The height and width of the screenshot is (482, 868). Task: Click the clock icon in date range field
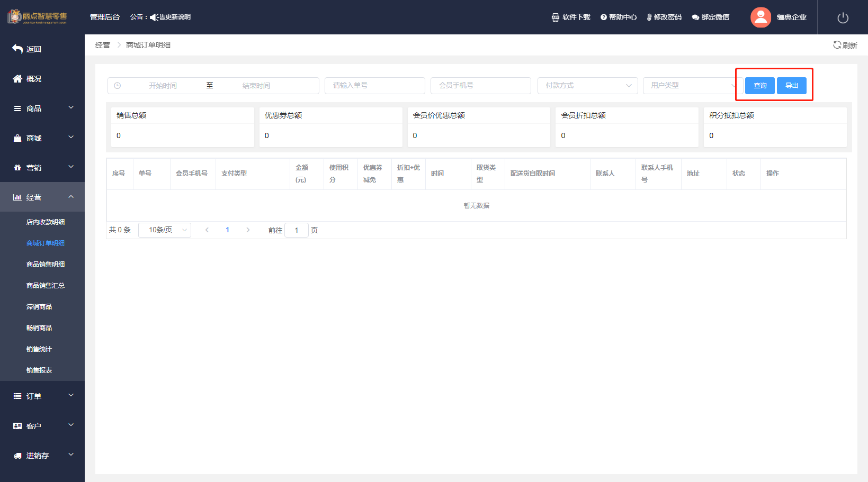pyautogui.click(x=118, y=85)
